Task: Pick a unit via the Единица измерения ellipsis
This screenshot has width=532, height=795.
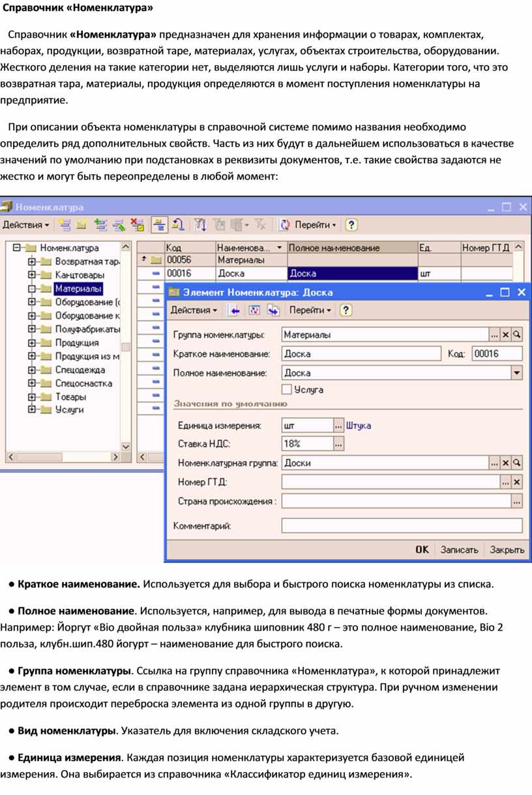Action: click(338, 425)
